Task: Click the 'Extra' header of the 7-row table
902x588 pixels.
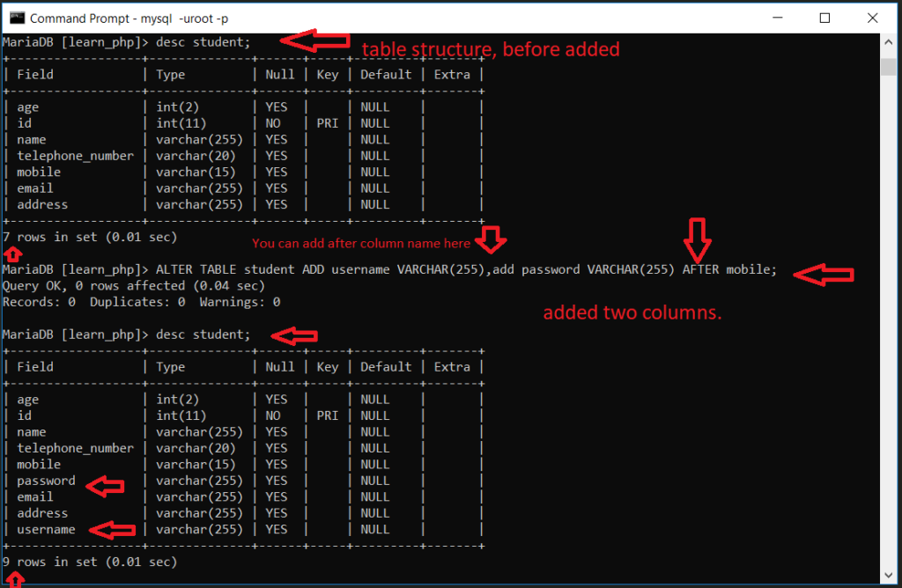Action: 452,75
